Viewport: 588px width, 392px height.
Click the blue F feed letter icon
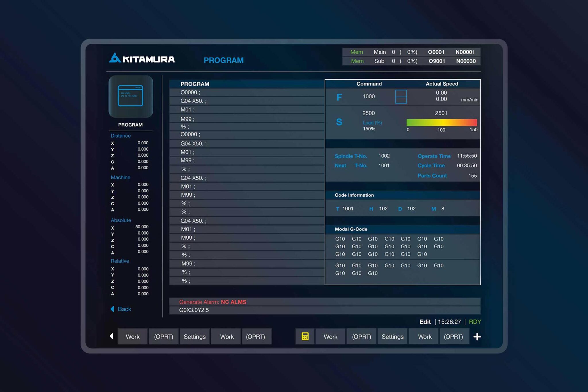pos(339,97)
